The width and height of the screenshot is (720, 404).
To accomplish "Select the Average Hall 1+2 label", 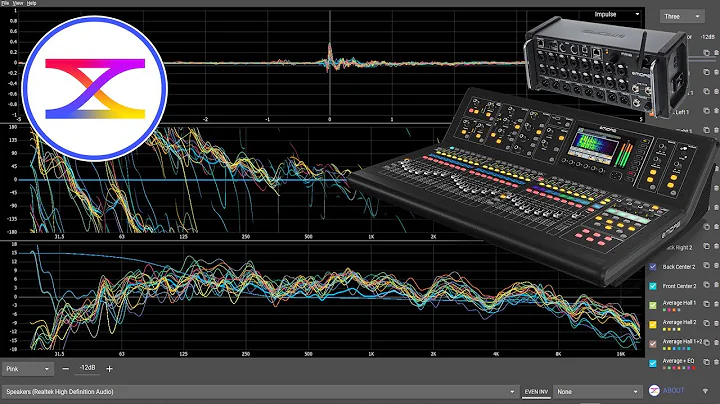I will click(x=682, y=342).
